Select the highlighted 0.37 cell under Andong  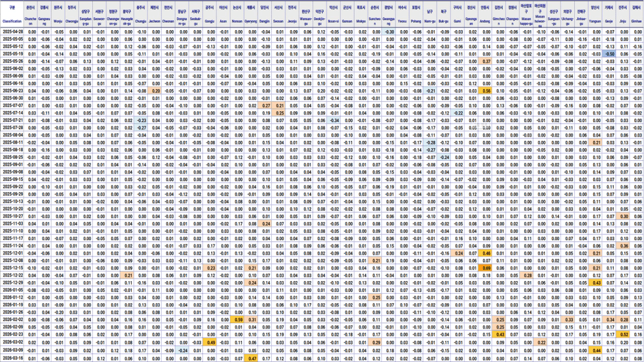(485, 61)
